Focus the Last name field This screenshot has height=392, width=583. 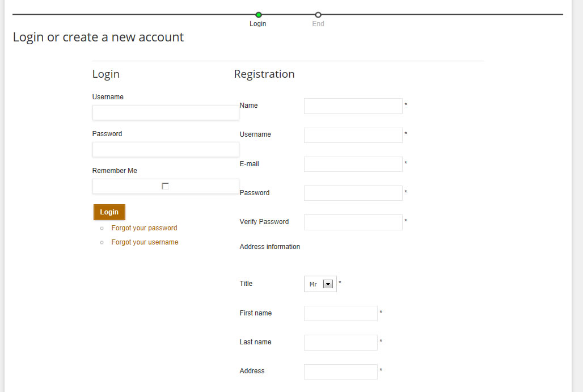340,342
